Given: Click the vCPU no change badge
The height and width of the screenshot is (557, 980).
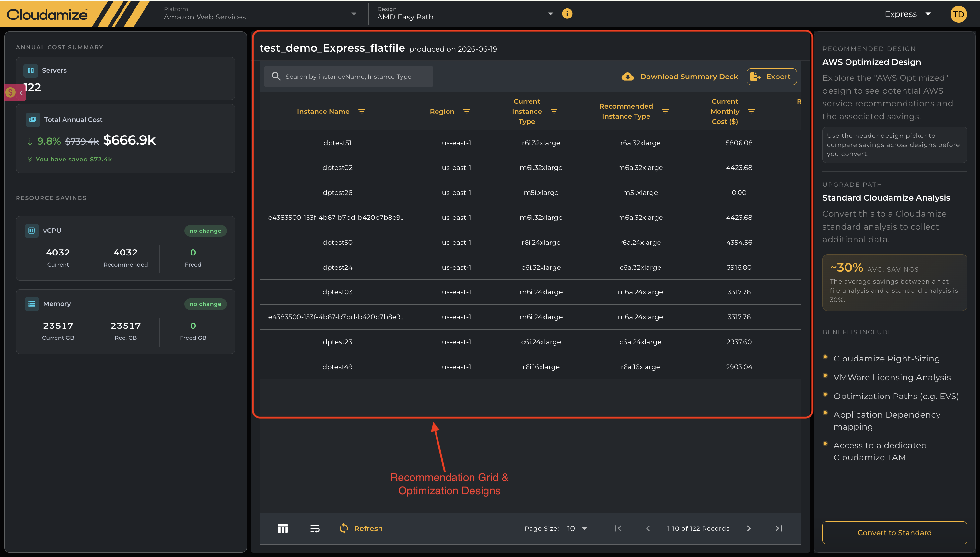Looking at the screenshot, I should [x=206, y=231].
